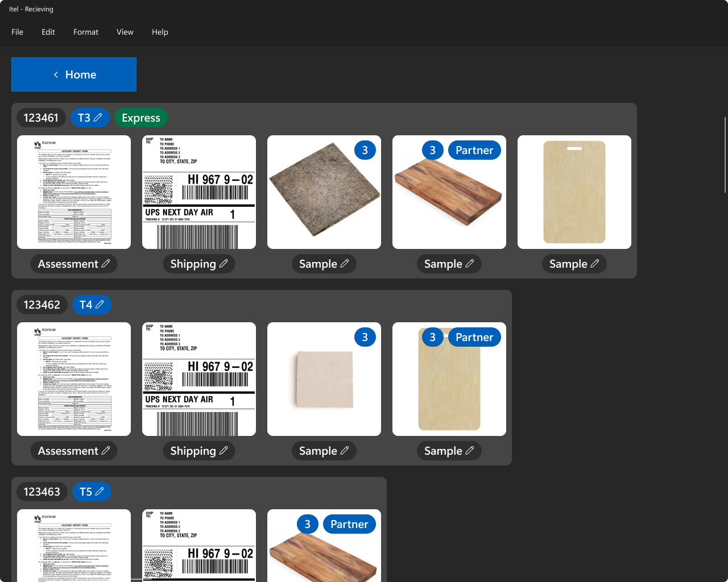Click the Partner badge on wood plank in 123461

click(474, 150)
